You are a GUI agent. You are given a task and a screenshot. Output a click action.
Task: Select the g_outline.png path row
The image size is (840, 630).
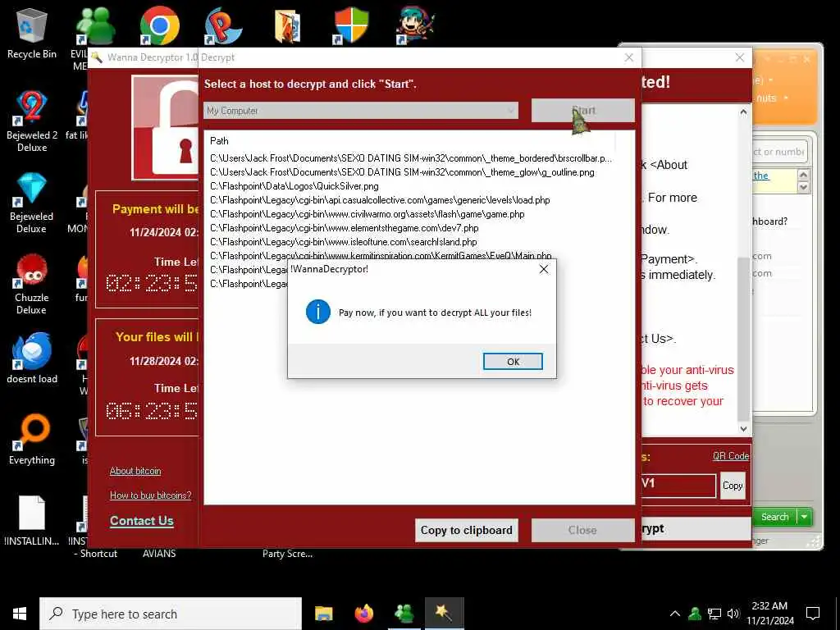pos(402,172)
